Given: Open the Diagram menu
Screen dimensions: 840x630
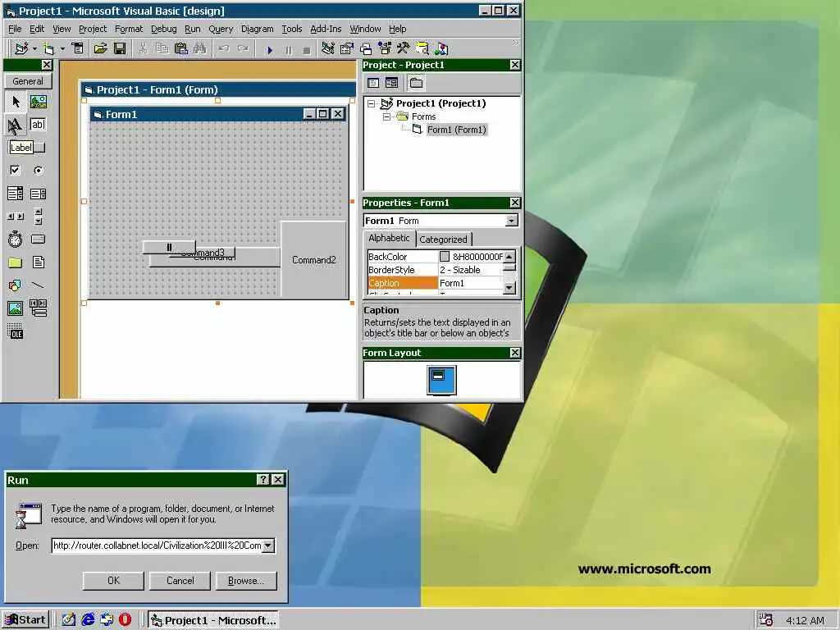Looking at the screenshot, I should pos(257,29).
